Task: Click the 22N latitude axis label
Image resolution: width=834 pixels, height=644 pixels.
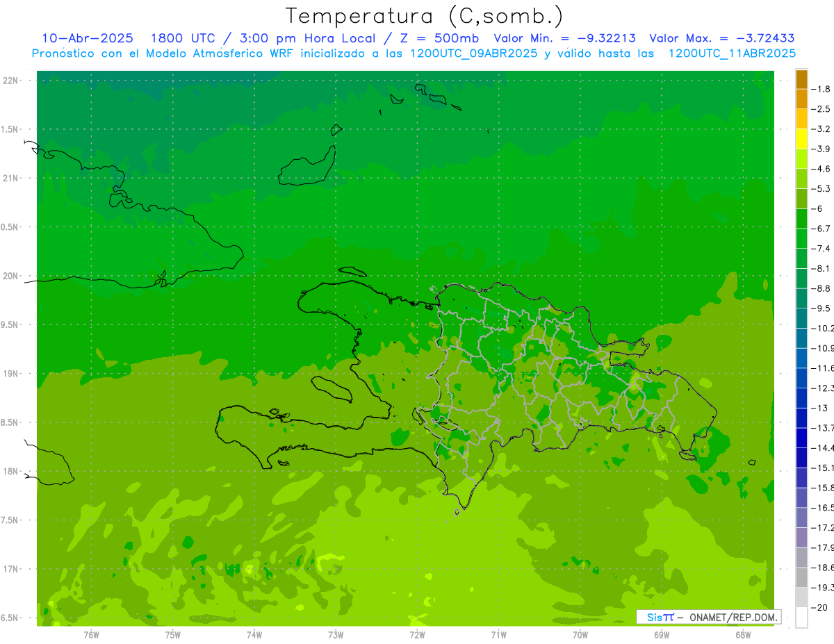Action: (x=10, y=81)
